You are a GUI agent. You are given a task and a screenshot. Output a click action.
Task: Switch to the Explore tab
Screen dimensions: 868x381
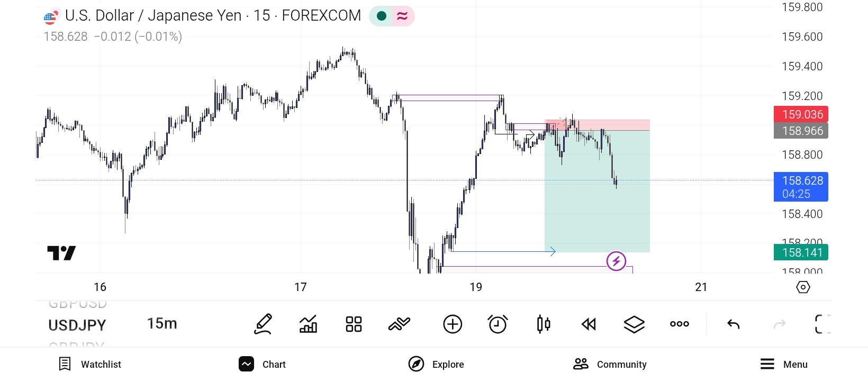tap(436, 364)
